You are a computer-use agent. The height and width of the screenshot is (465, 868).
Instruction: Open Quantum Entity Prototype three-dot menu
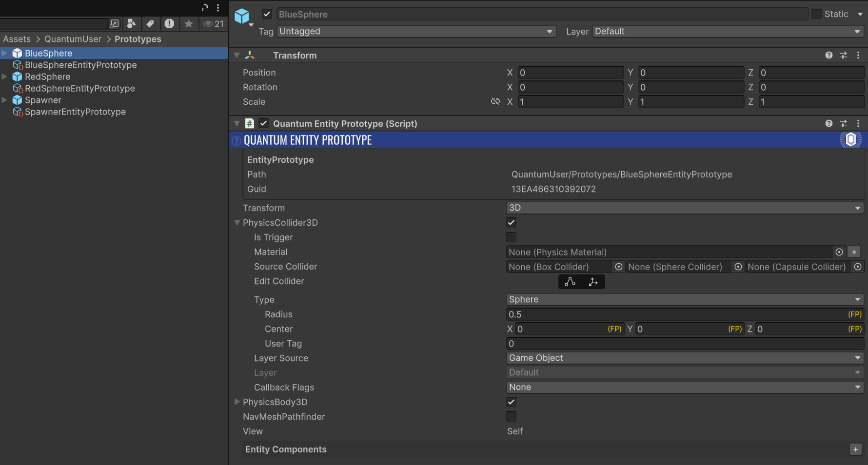[858, 123]
